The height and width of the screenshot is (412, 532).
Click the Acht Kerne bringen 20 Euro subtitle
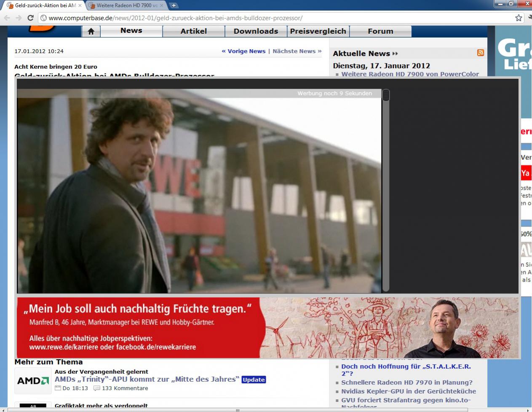[56, 67]
